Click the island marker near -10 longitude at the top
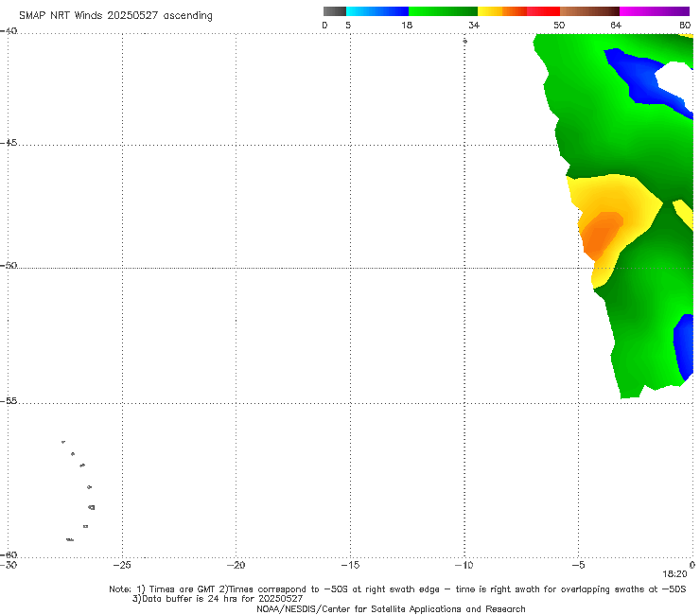 (x=464, y=41)
